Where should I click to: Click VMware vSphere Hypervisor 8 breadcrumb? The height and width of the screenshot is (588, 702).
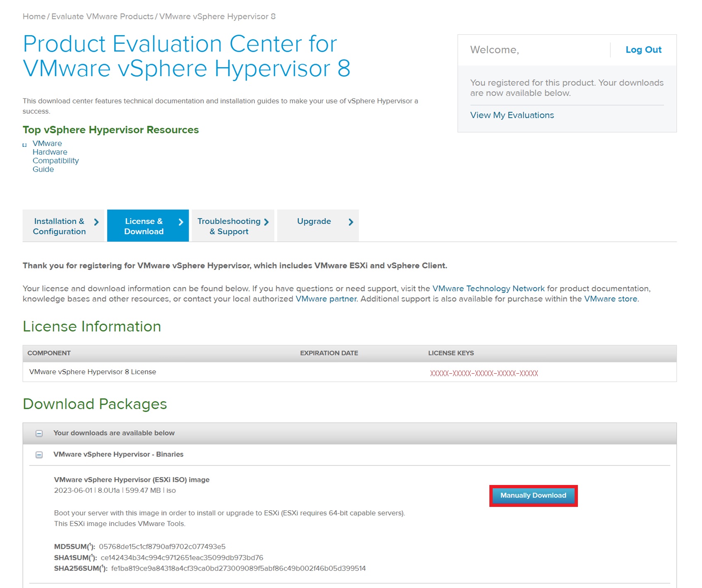(x=217, y=17)
